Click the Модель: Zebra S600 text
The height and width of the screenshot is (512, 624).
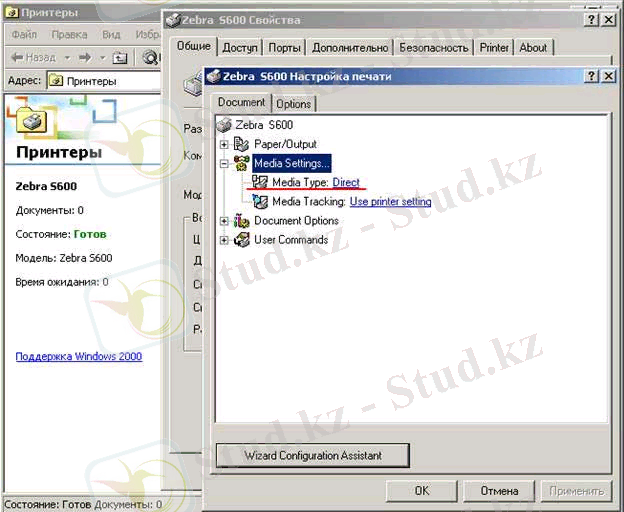pyautogui.click(x=64, y=258)
